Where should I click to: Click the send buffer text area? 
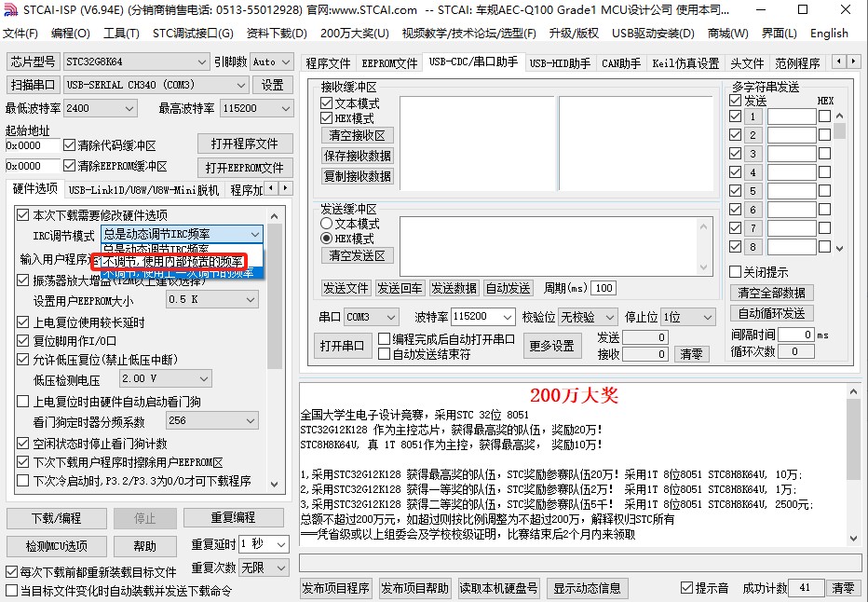(x=550, y=246)
